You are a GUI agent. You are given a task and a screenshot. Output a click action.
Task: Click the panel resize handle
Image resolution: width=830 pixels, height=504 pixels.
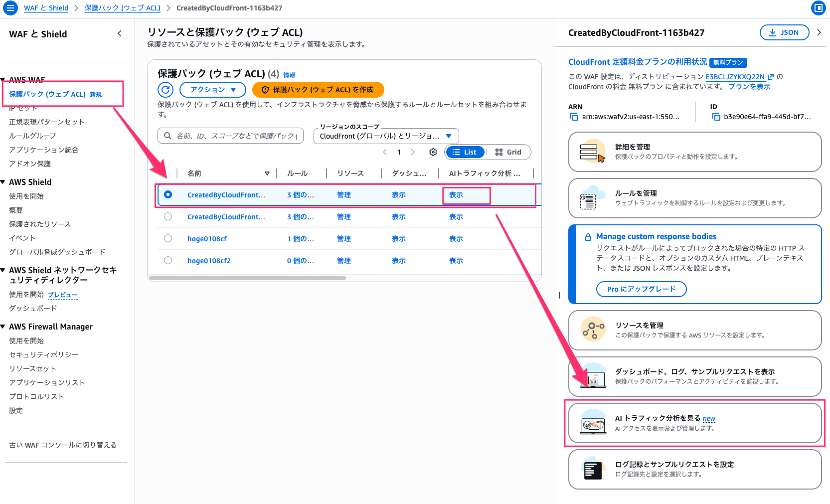point(559,295)
